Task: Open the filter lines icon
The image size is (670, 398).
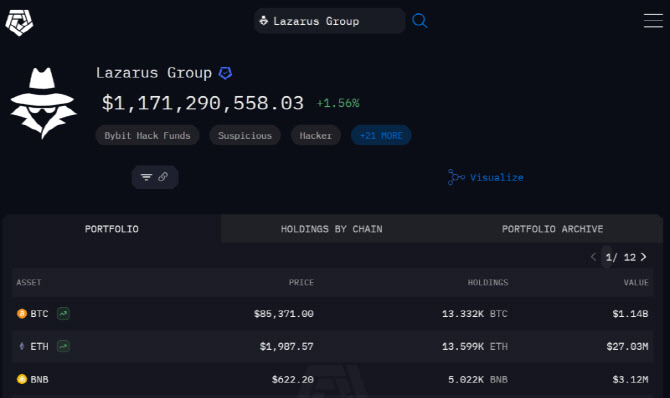Action: (146, 177)
